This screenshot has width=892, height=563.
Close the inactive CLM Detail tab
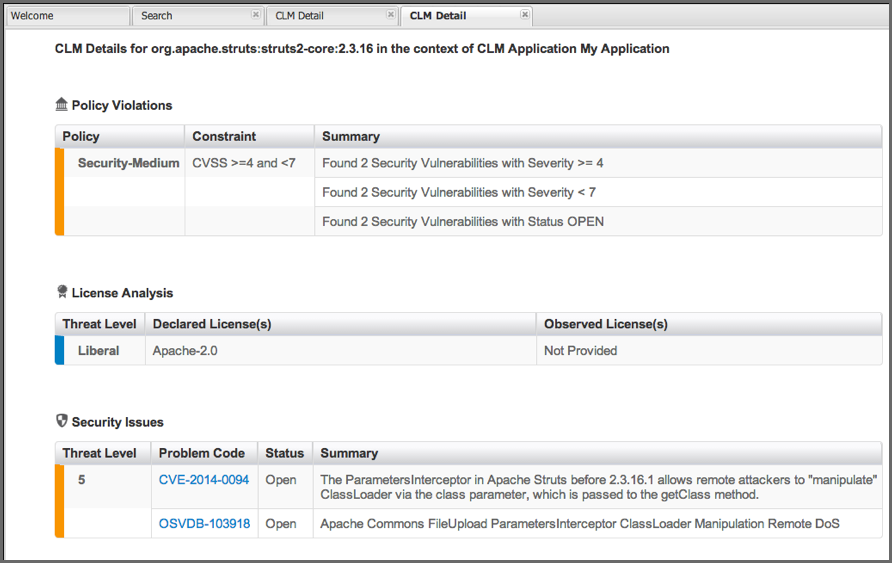pyautogui.click(x=391, y=15)
